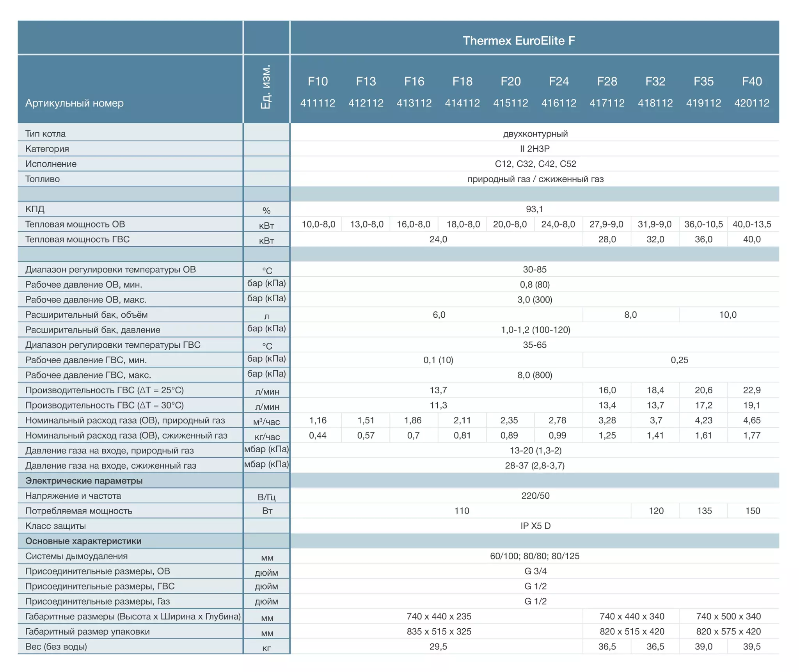The width and height of the screenshot is (799, 672).
Task: Click the F28 column header
Action: click(x=607, y=81)
